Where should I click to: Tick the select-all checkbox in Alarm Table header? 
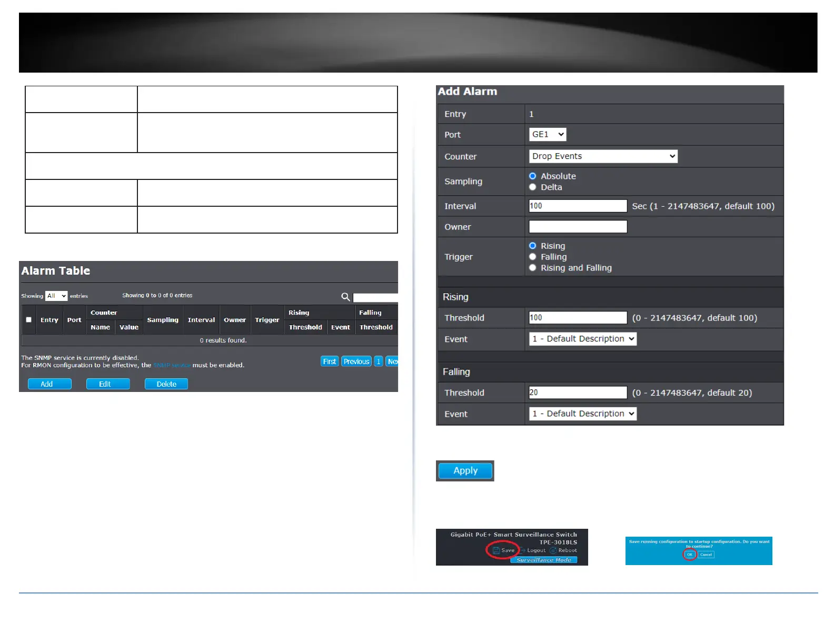(29, 319)
